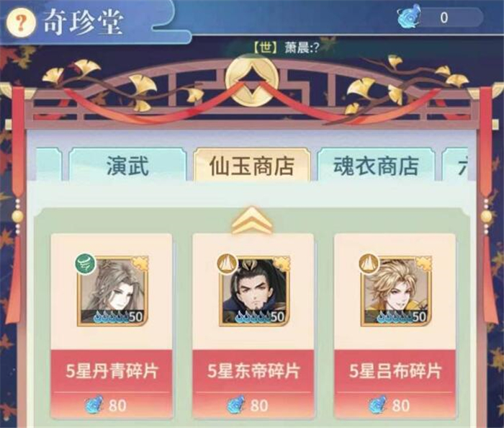Image resolution: width=504 pixels, height=428 pixels.
Task: Tap the jade icon beside 丹青 price
Action: click(x=95, y=405)
